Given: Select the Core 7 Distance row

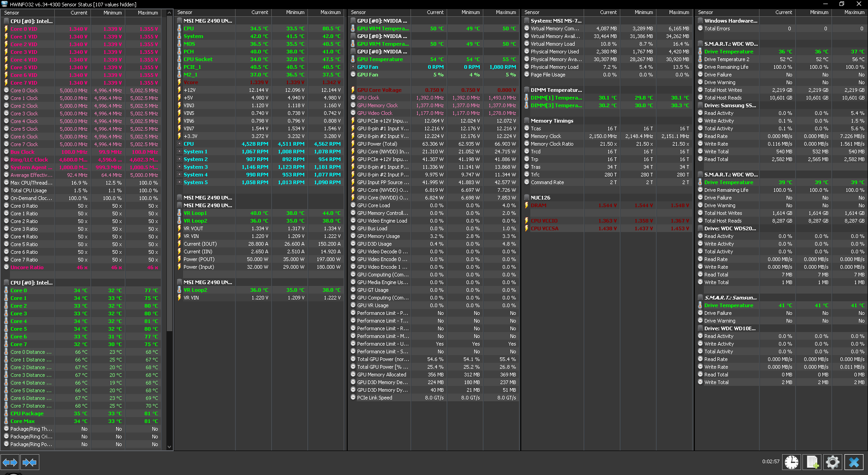Looking at the screenshot, I should tap(81, 406).
